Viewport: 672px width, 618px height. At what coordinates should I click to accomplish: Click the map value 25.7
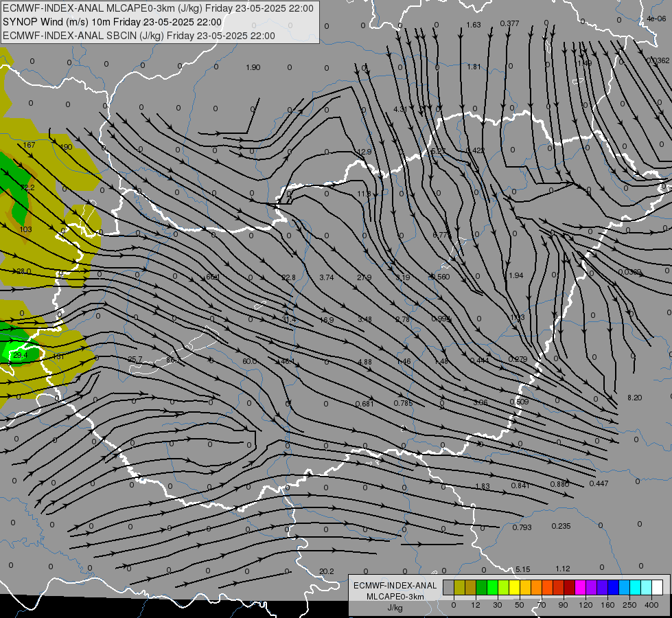coord(135,359)
